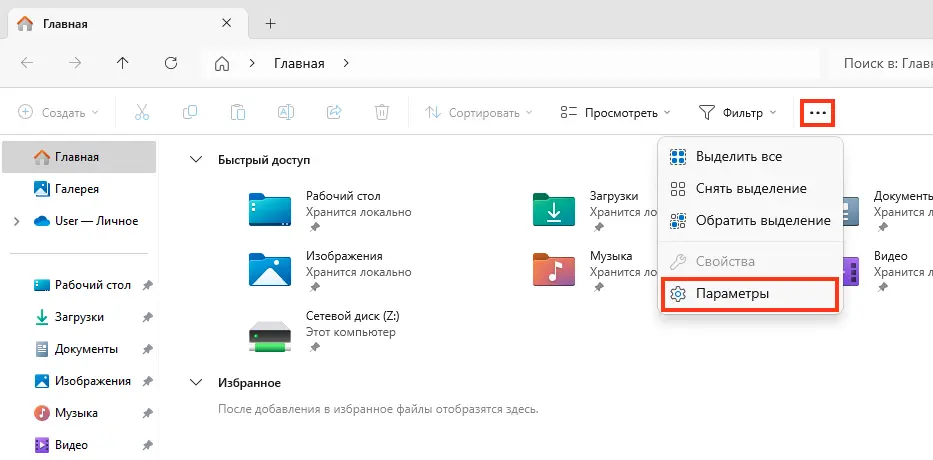
Task: Go up one folder level
Action: click(123, 63)
